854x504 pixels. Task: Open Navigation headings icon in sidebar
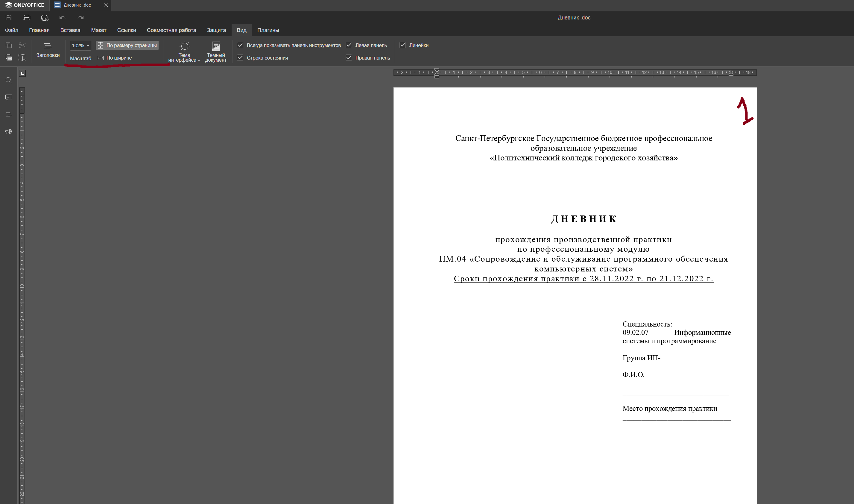coord(8,114)
